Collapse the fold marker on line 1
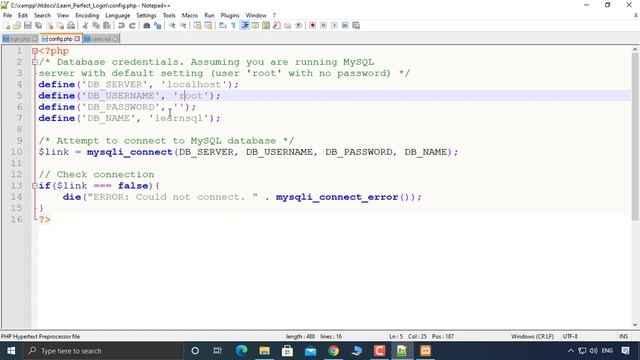This screenshot has height=360, width=640. click(35, 51)
